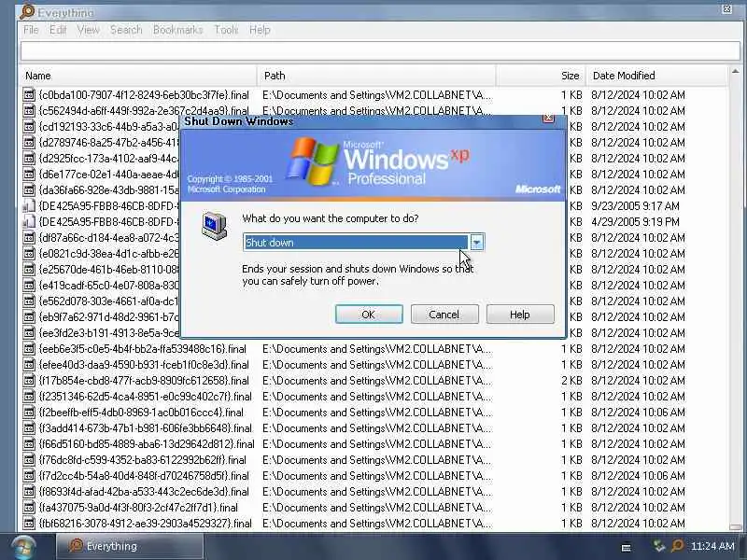
Task: Click file icon for {ee3fd2e3-b191...} row
Action: pyautogui.click(x=29, y=333)
